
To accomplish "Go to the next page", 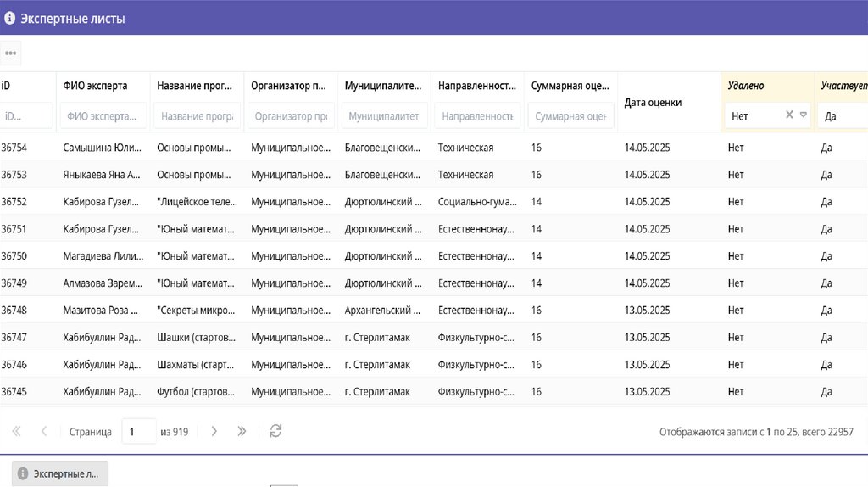I will (214, 431).
